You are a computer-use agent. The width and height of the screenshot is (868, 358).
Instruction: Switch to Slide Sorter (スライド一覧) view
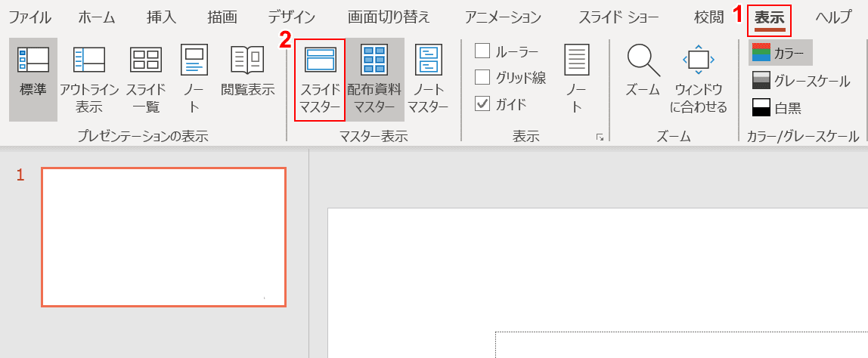[x=146, y=79]
